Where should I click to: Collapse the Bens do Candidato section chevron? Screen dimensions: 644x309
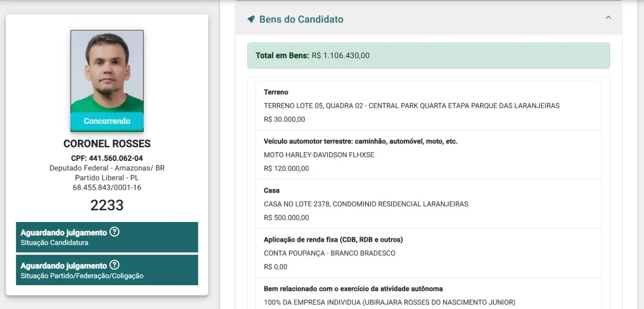coord(608,17)
